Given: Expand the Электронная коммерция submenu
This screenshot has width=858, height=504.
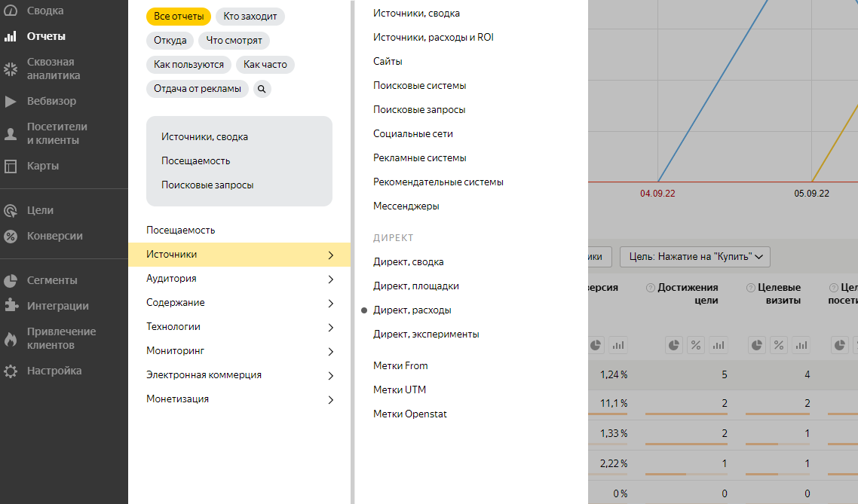Looking at the screenshot, I should click(x=240, y=375).
